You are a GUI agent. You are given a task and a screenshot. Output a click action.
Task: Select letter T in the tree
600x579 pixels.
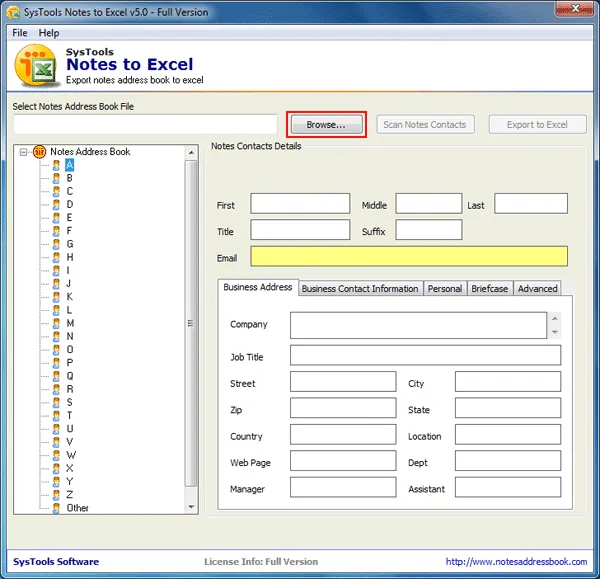[70, 416]
